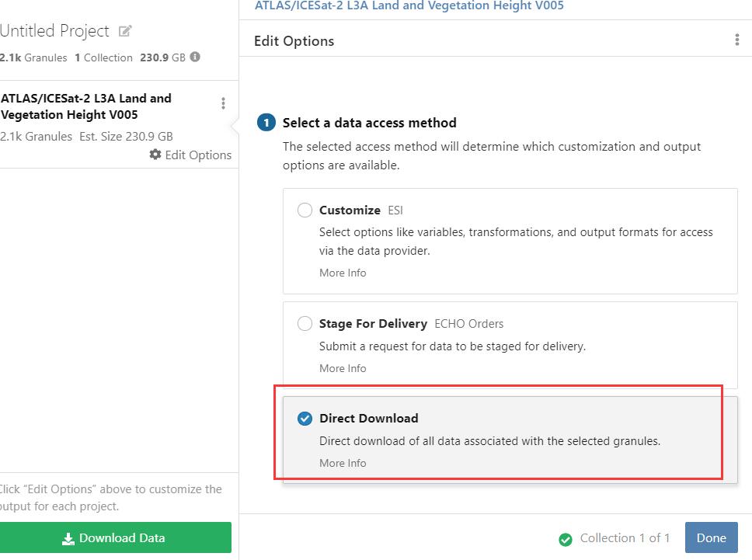The height and width of the screenshot is (560, 752).
Task: Open the ATLAS/ICESat-2 collection title link at top
Action: (409, 6)
